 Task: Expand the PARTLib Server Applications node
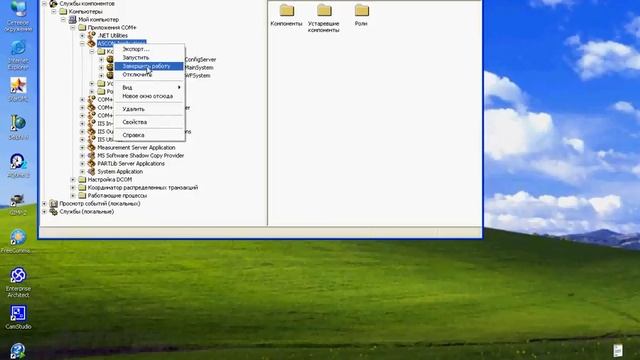[x=82, y=164]
